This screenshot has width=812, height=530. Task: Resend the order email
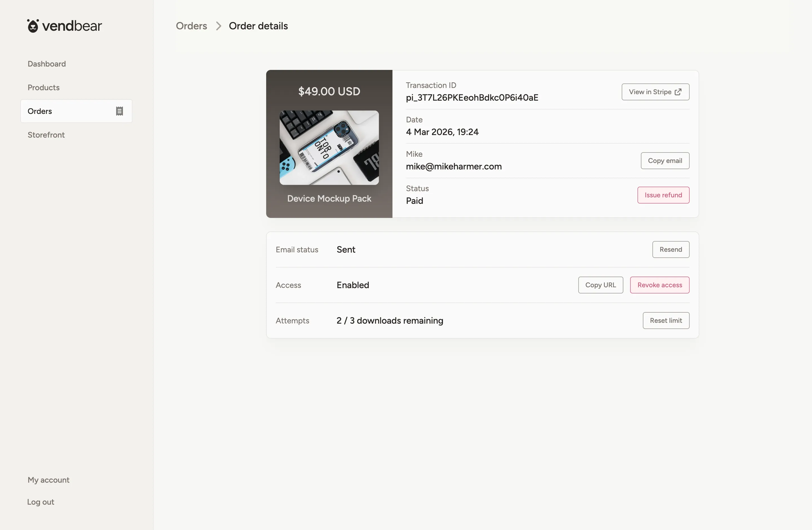(670, 249)
